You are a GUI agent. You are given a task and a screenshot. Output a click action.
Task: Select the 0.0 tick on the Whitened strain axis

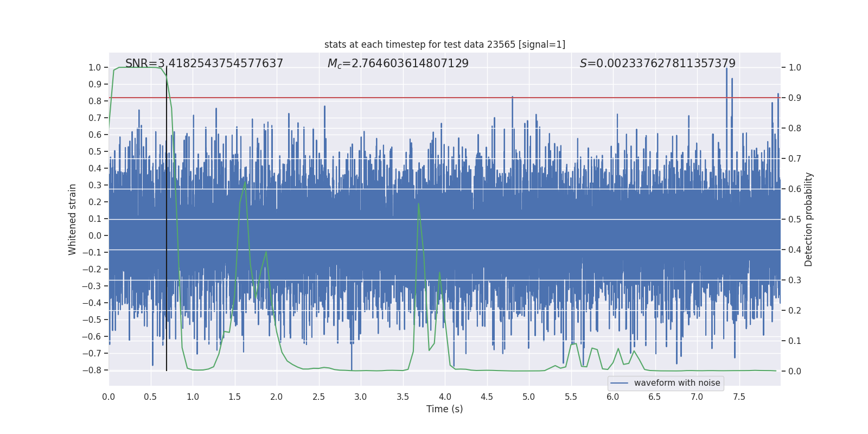95,236
